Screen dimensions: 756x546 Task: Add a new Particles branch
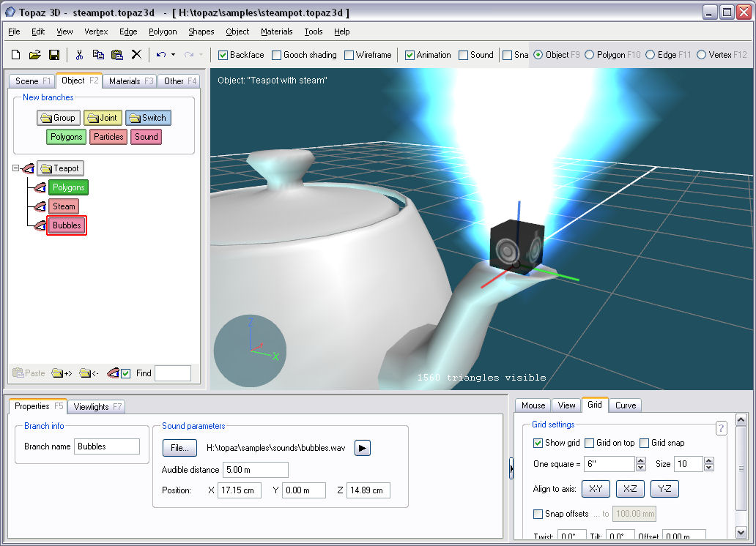pyautogui.click(x=108, y=137)
